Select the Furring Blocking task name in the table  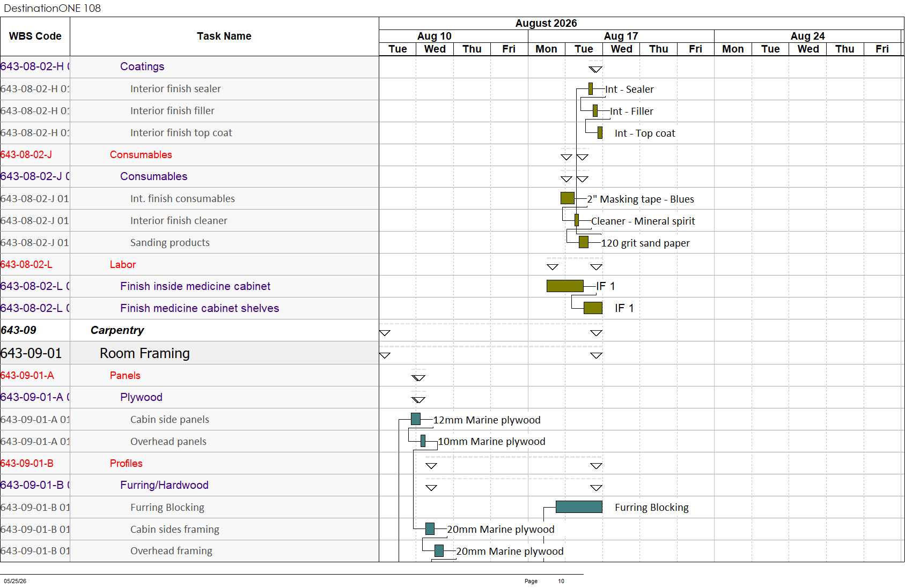[x=167, y=508]
